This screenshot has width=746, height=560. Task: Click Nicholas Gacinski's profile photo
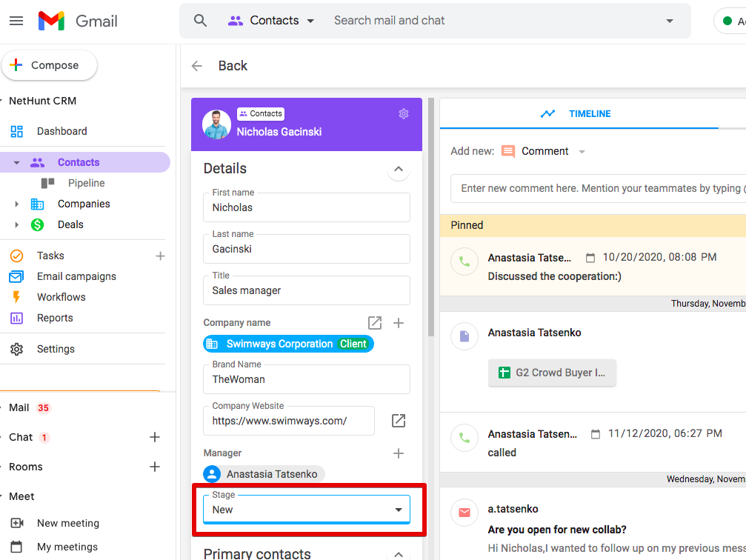point(217,124)
